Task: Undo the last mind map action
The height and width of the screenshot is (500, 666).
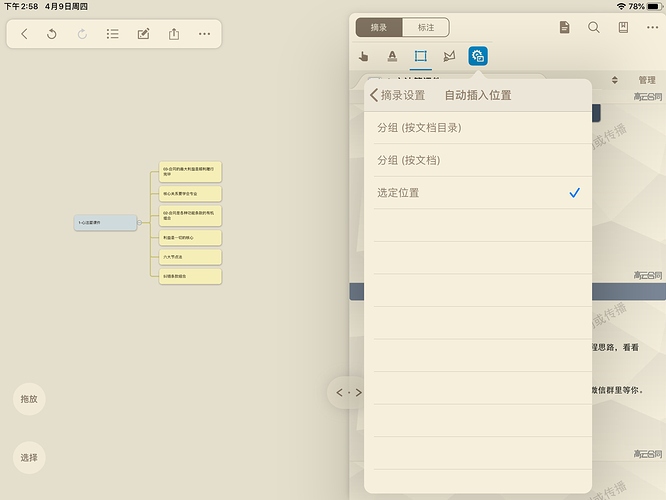Action: (x=51, y=34)
